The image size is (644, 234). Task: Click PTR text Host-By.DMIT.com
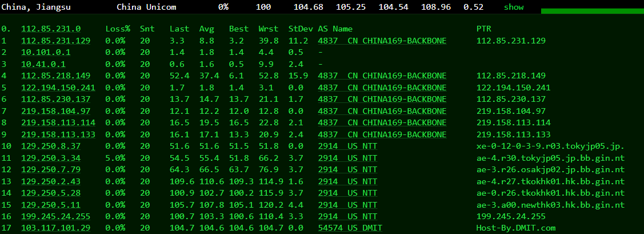516,228
